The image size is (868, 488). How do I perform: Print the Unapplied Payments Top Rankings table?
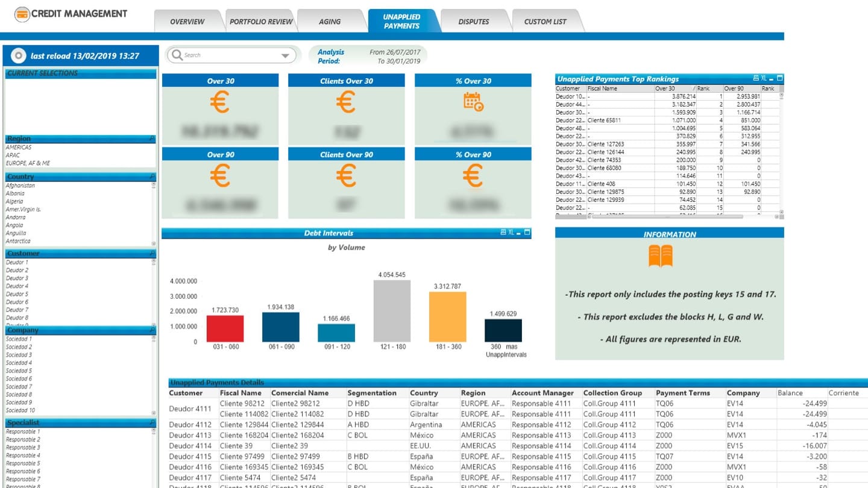point(756,78)
